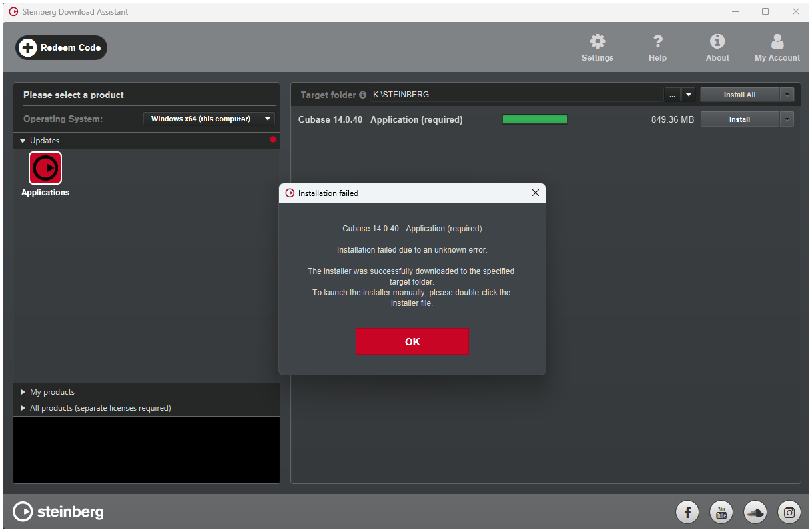
Task: Open the Install All dropdown arrow
Action: click(x=787, y=95)
